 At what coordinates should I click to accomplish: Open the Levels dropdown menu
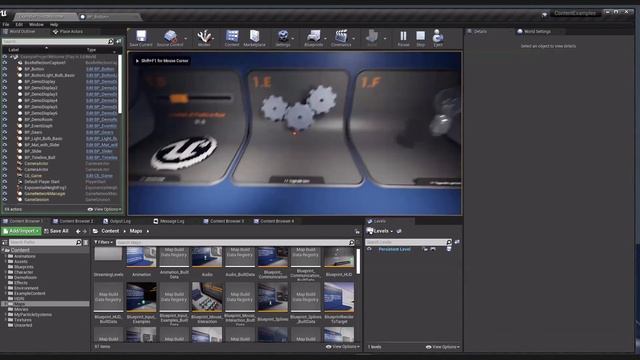point(380,231)
